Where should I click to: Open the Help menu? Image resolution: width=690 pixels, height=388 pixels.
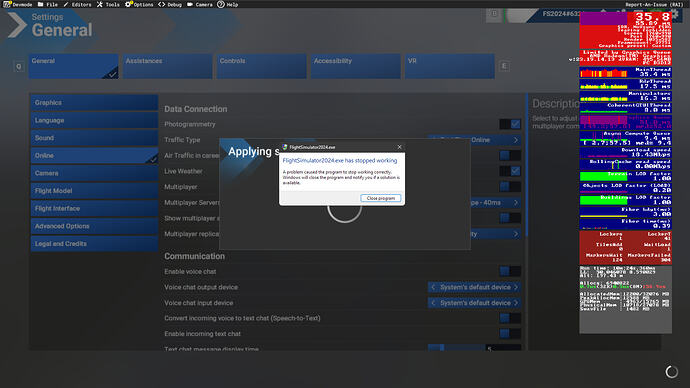coord(228,4)
